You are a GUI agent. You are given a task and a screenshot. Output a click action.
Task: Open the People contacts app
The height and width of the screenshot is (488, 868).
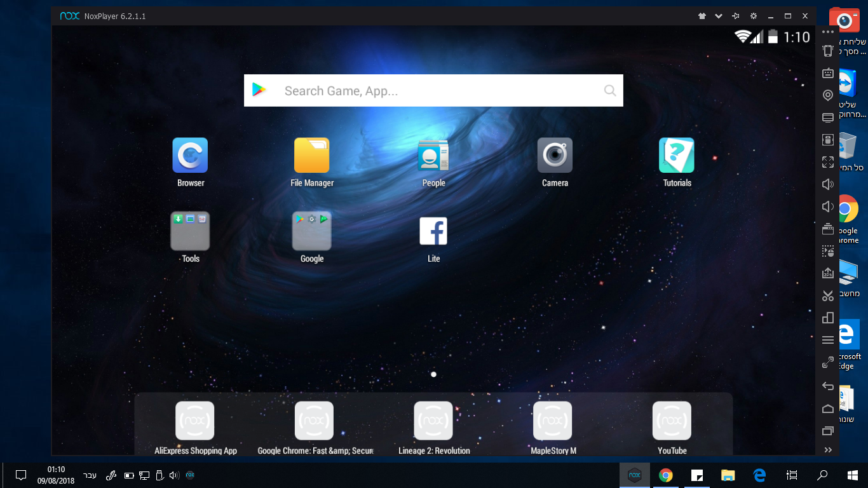coord(433,155)
